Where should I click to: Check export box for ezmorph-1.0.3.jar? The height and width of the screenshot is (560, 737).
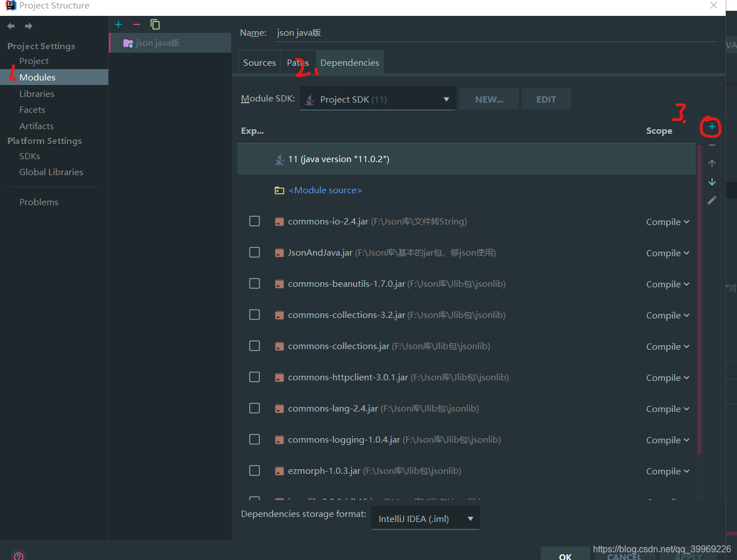255,470
